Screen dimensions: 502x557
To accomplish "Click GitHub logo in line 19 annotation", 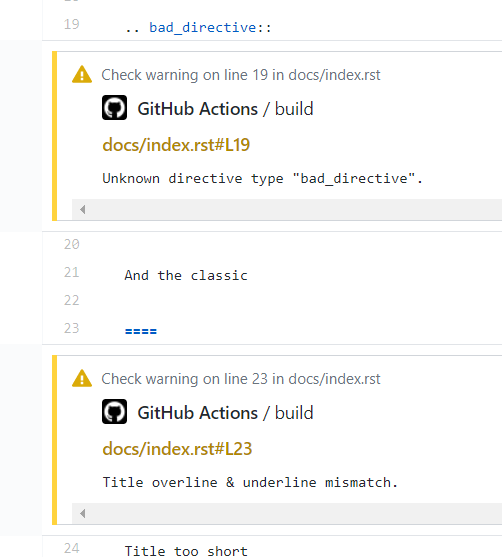I will [x=114, y=108].
